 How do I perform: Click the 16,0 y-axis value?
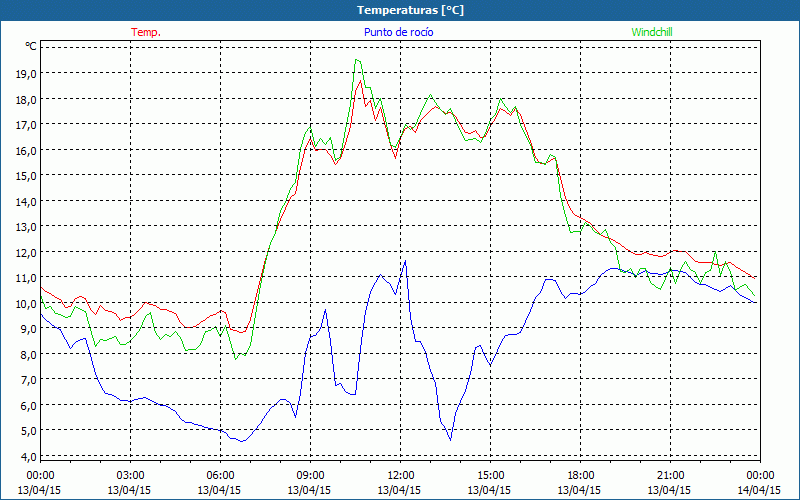click(27, 150)
